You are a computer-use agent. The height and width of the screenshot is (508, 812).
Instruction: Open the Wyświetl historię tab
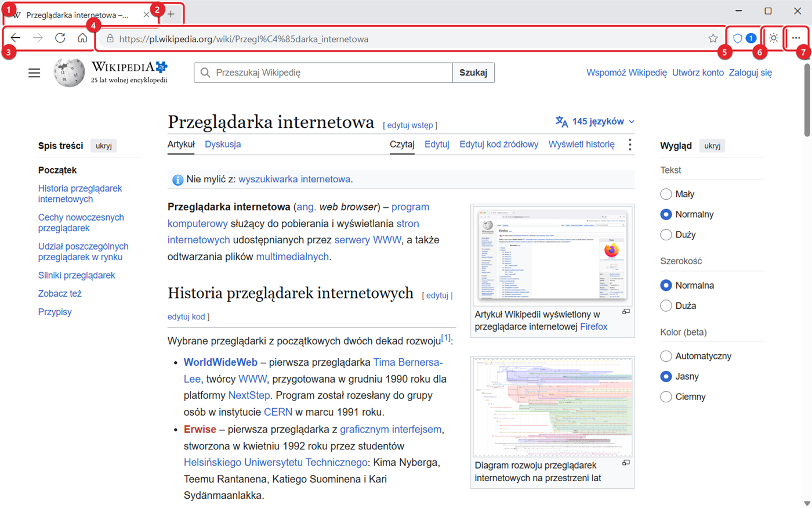pyautogui.click(x=582, y=144)
